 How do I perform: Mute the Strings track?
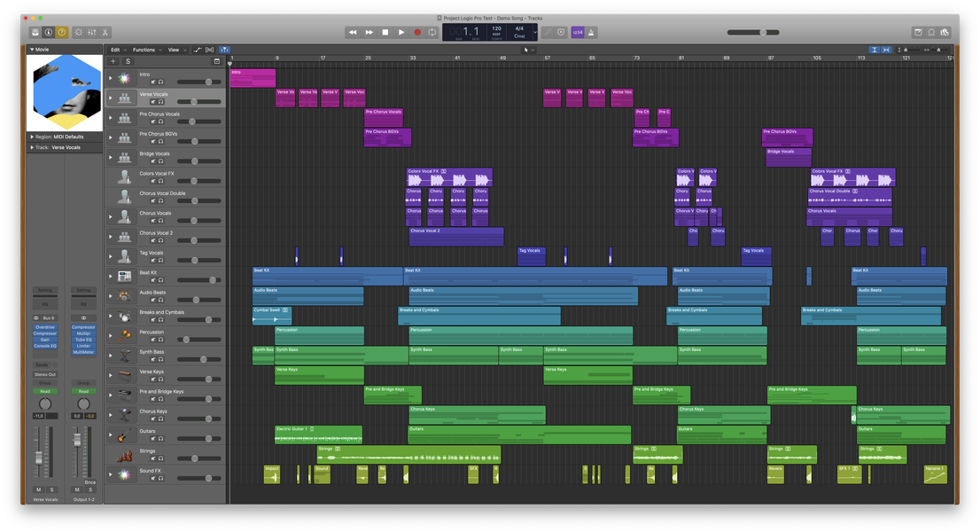pyautogui.click(x=153, y=458)
